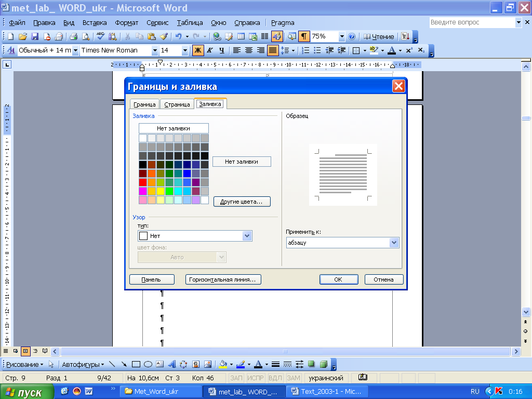Click the Format Painter brush icon
The height and width of the screenshot is (399, 532).
pos(164,36)
